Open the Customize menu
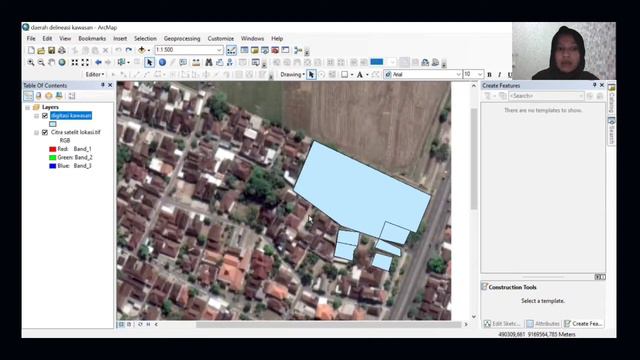640x360 pixels. (x=220, y=38)
